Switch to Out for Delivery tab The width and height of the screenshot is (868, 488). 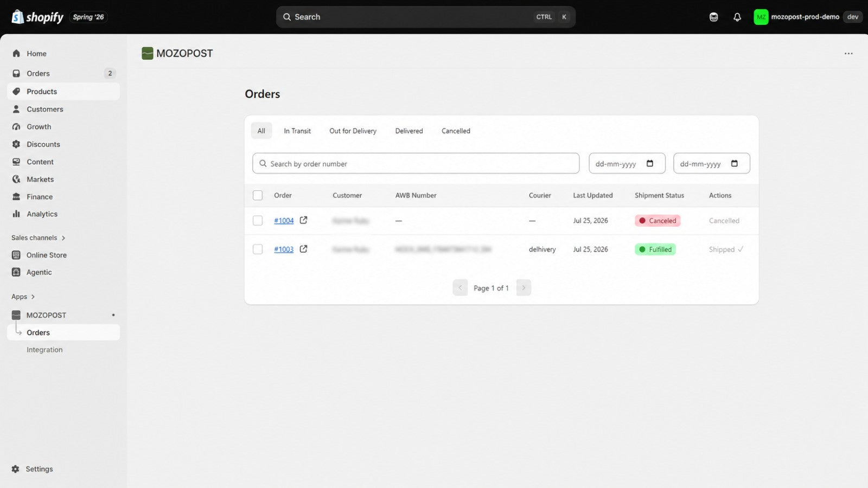(353, 131)
